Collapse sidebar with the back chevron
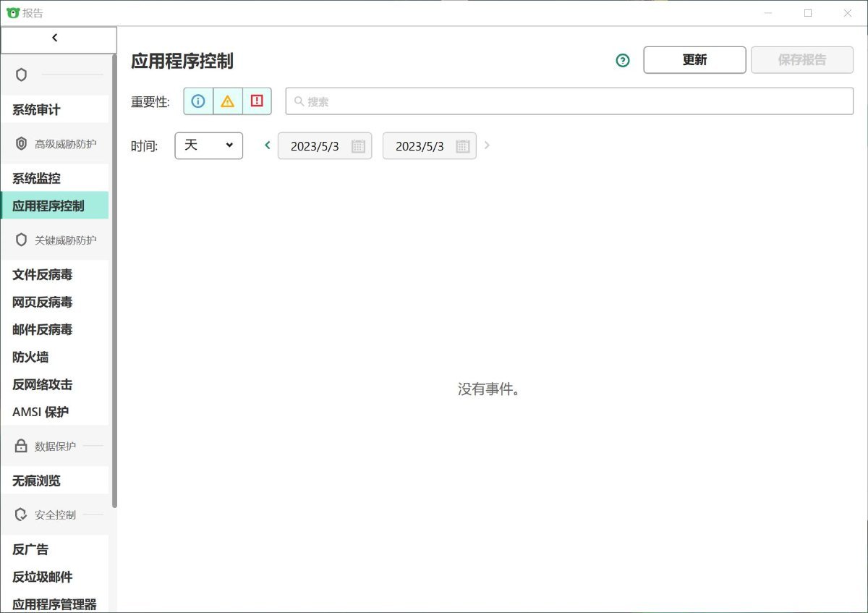 pos(55,38)
